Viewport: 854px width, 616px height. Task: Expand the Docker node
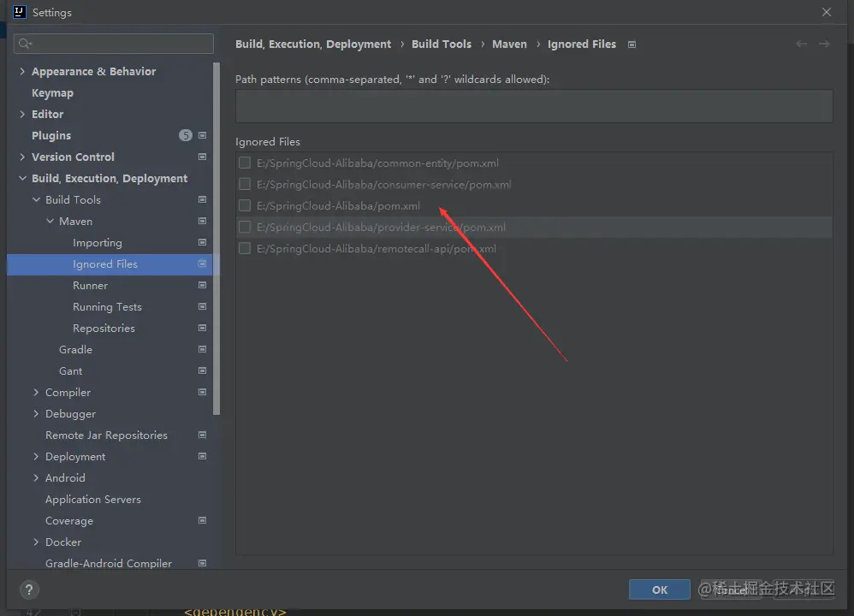point(36,542)
